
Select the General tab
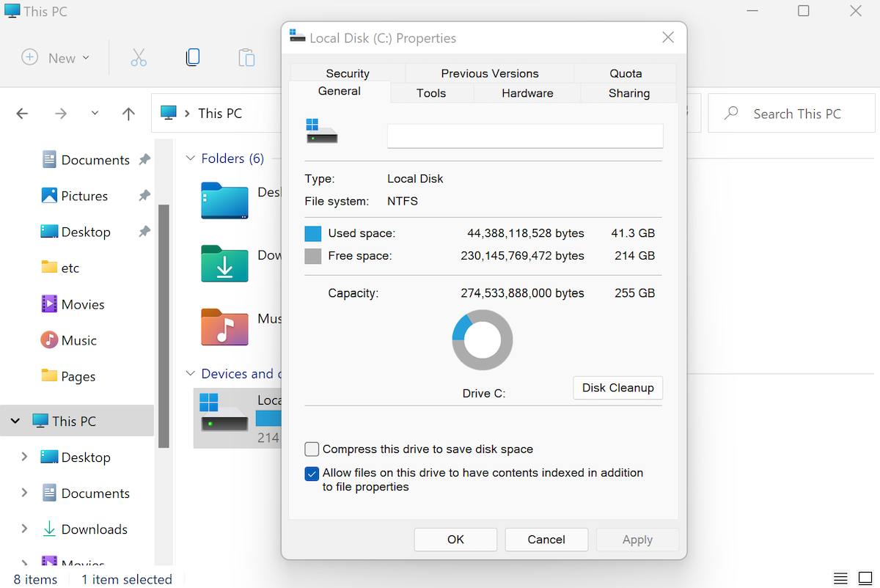340,92
